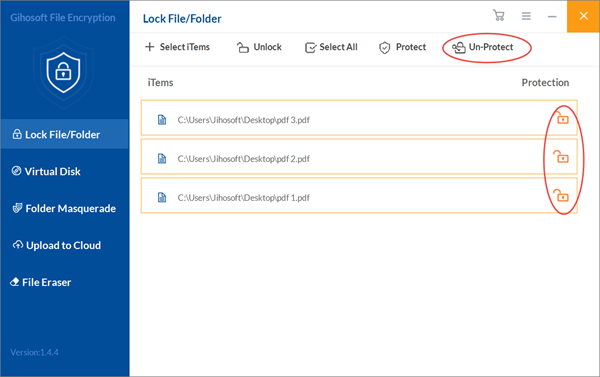The height and width of the screenshot is (377, 600).
Task: Click Gihosoft File Encryption title
Action: (63, 18)
